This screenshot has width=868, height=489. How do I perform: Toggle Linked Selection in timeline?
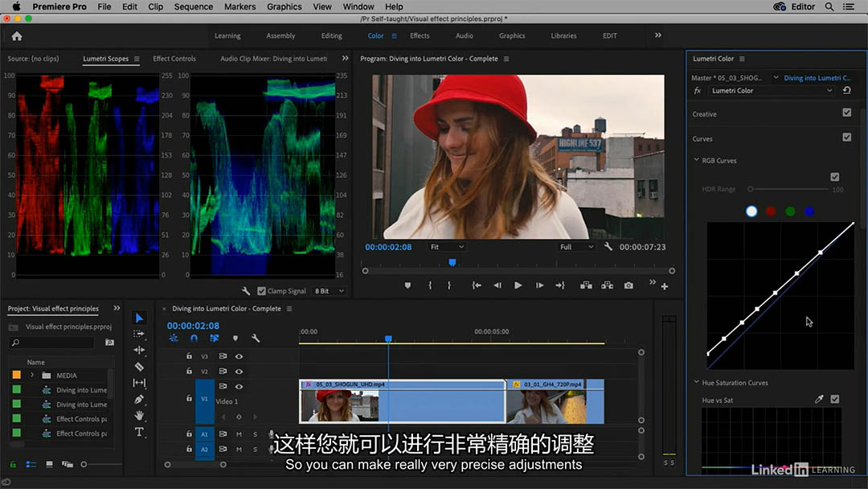(215, 338)
